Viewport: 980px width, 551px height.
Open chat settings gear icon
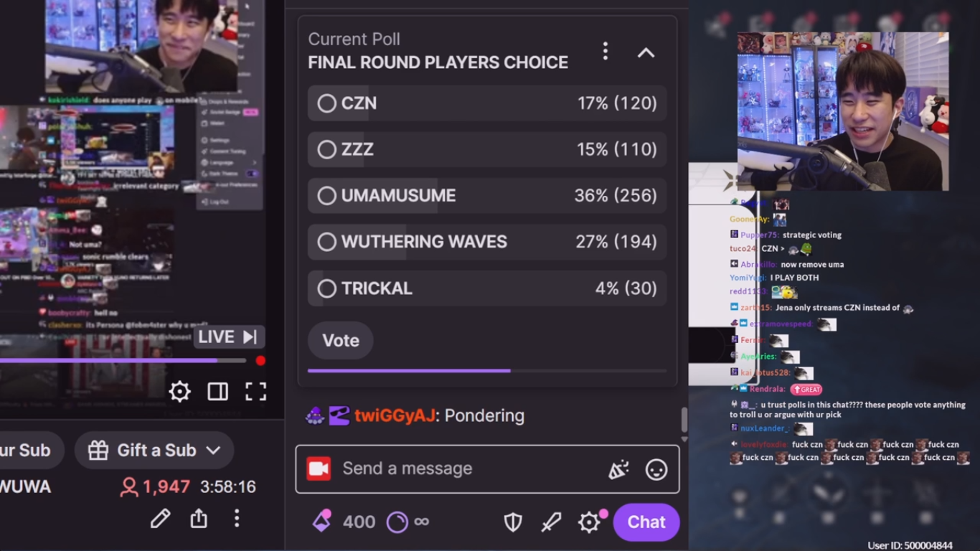[589, 522]
